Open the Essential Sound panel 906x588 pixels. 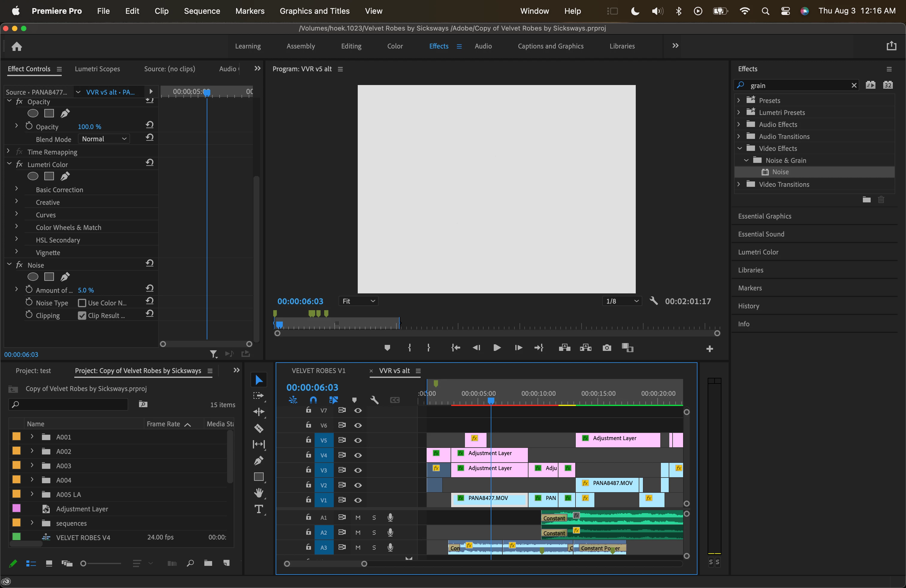[x=761, y=234]
